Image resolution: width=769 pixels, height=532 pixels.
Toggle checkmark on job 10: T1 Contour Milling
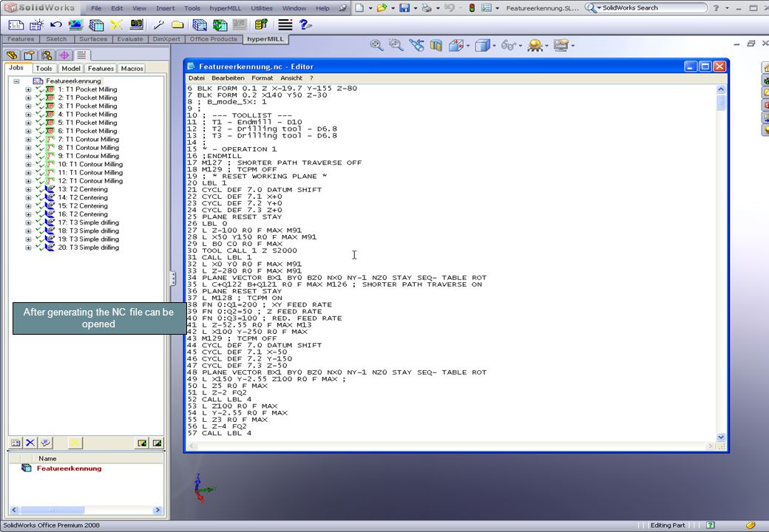pos(40,164)
